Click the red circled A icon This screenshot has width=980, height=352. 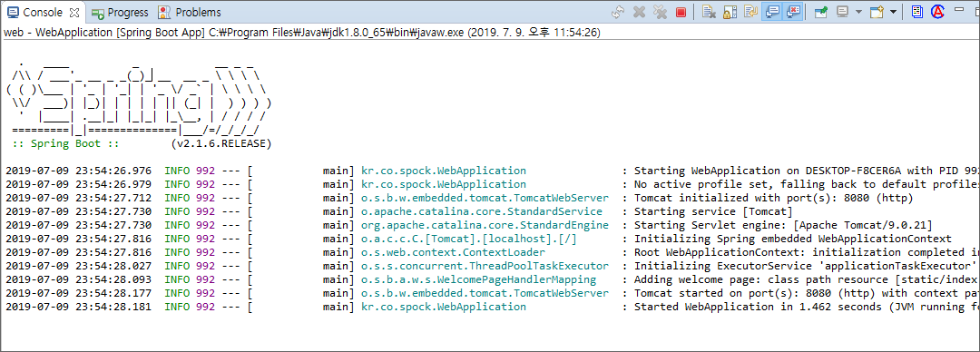936,11
